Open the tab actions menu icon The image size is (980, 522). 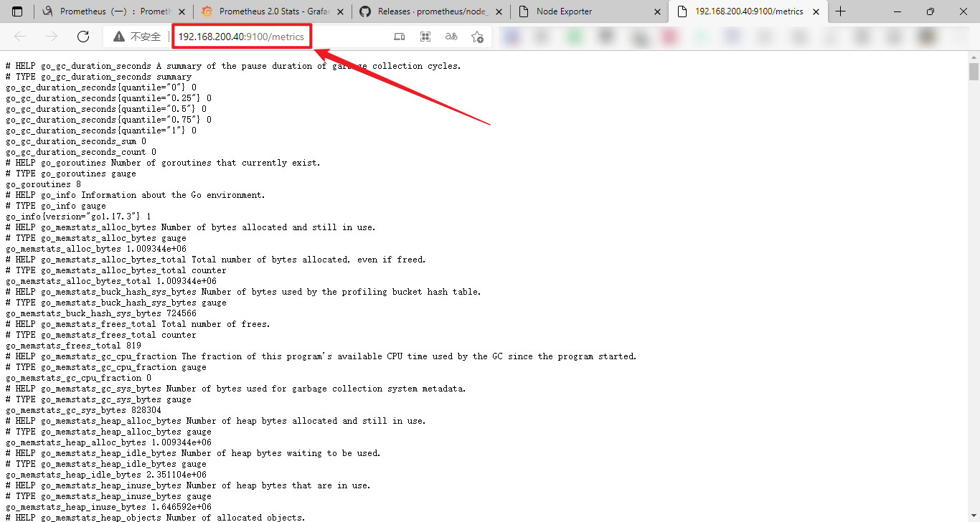click(18, 11)
